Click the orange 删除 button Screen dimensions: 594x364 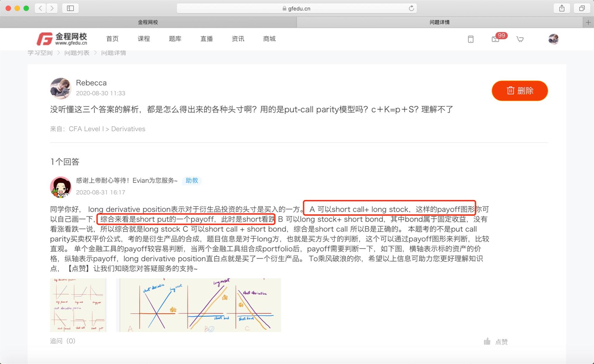pos(520,91)
